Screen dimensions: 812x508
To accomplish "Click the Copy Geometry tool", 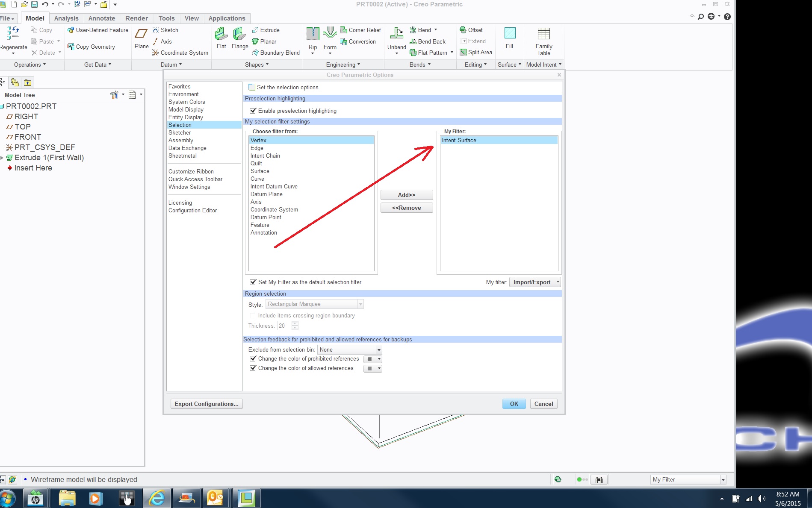I will 91,47.
